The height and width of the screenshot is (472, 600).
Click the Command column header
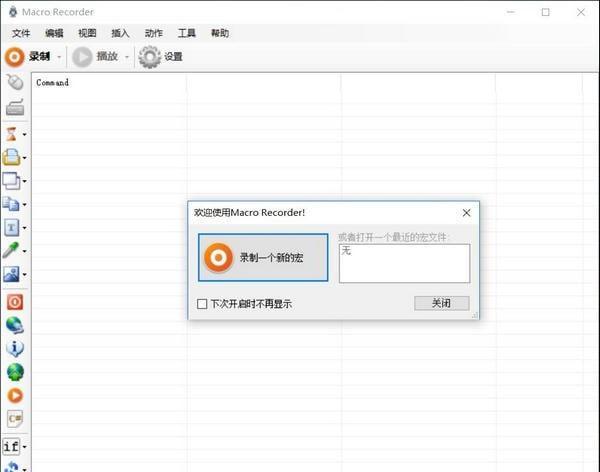pos(109,82)
